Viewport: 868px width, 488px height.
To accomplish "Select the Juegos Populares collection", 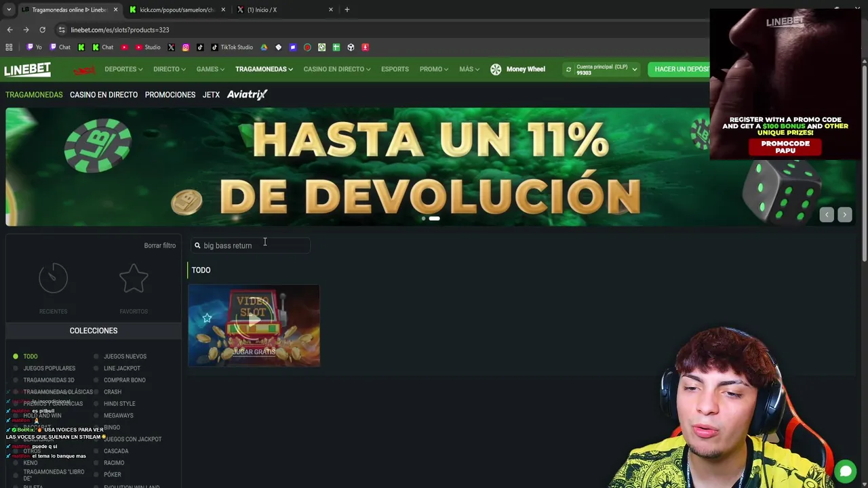I will [49, 368].
